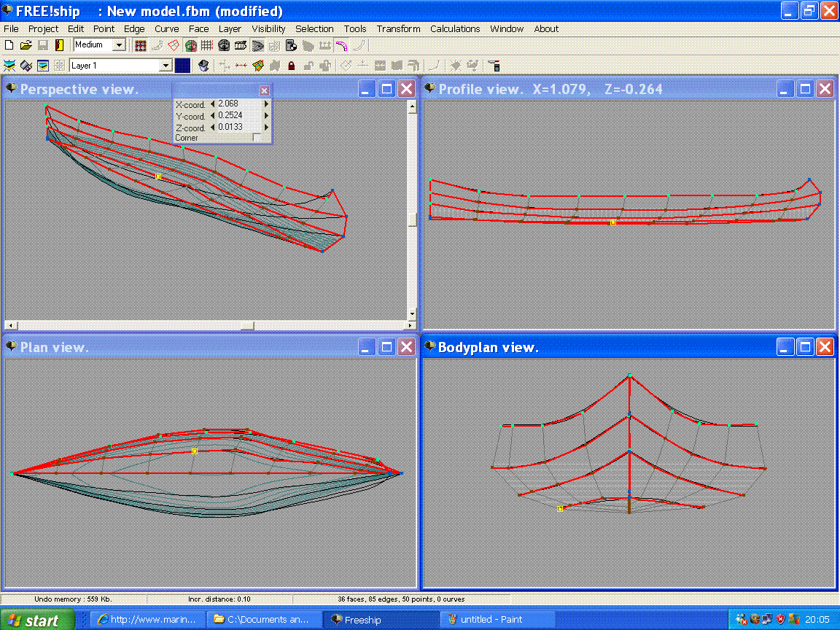
Task: Toggle the pink curvature display icon
Action: (x=341, y=45)
